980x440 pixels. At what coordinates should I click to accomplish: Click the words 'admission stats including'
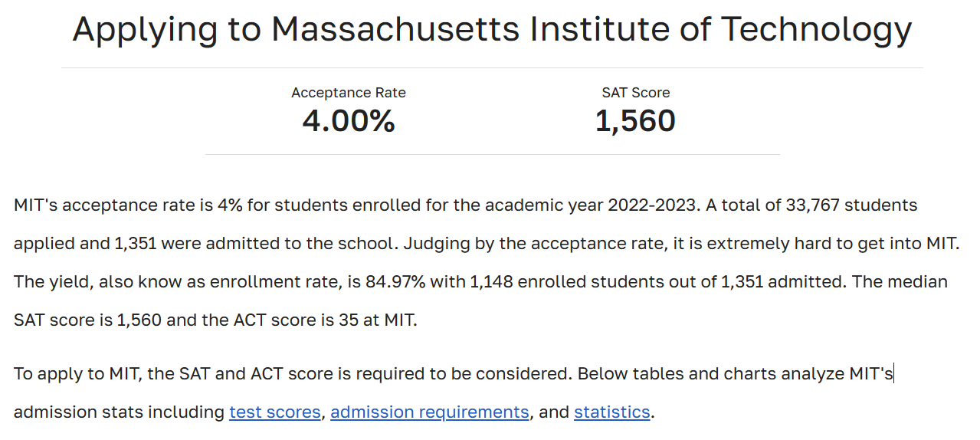pyautogui.click(x=120, y=412)
